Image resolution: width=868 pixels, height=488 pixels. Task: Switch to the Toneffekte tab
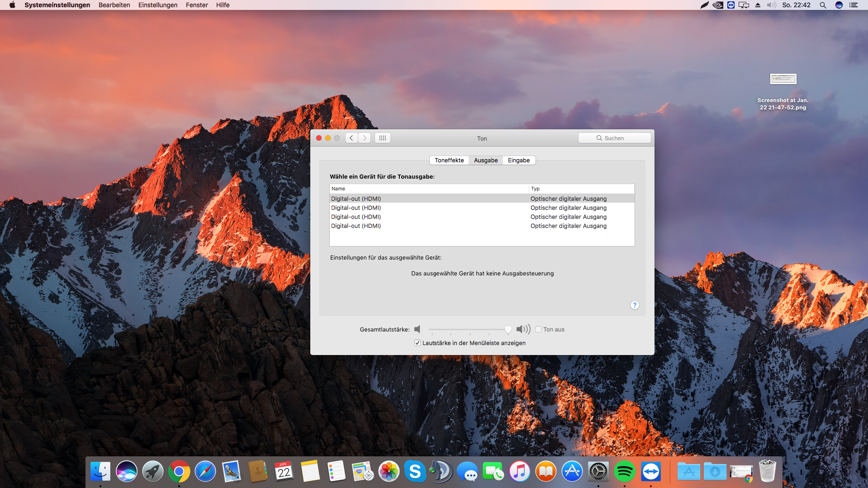point(449,160)
